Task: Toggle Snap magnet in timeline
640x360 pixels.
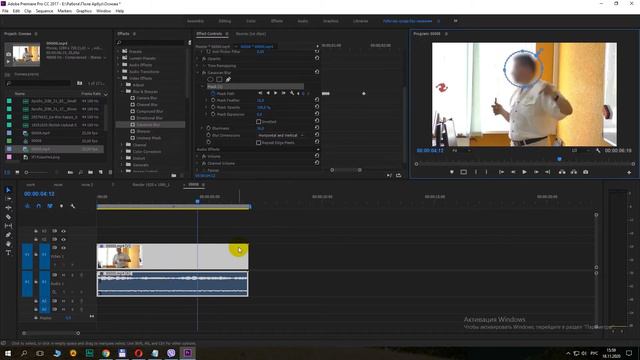Action: (38, 206)
